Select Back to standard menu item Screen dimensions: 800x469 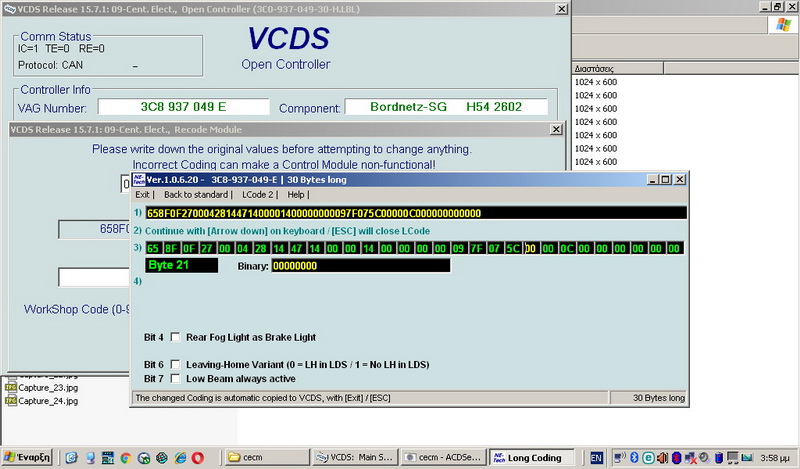click(196, 194)
